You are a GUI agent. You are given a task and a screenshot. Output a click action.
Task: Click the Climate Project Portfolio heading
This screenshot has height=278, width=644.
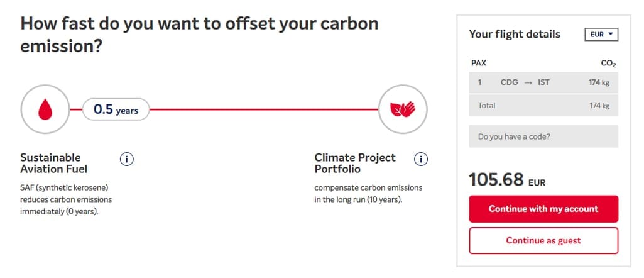[x=355, y=164]
